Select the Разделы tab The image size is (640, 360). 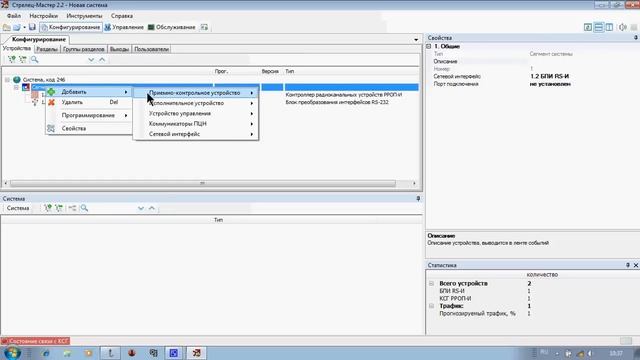pyautogui.click(x=47, y=49)
